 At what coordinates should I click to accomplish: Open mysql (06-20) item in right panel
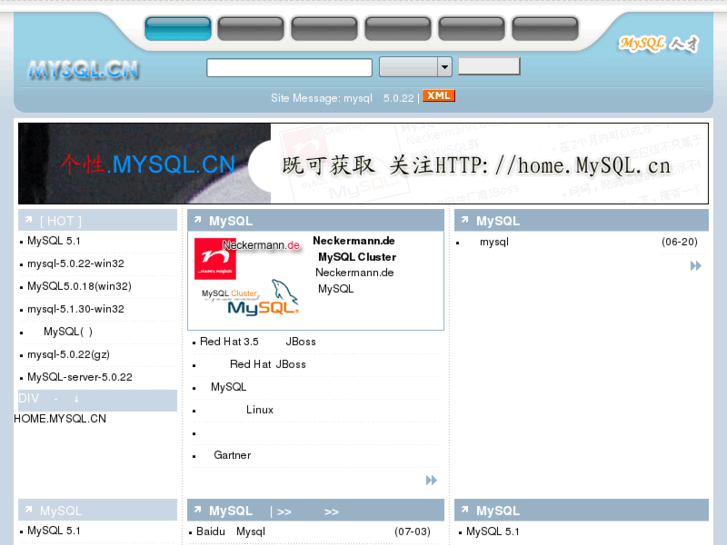[x=494, y=242]
